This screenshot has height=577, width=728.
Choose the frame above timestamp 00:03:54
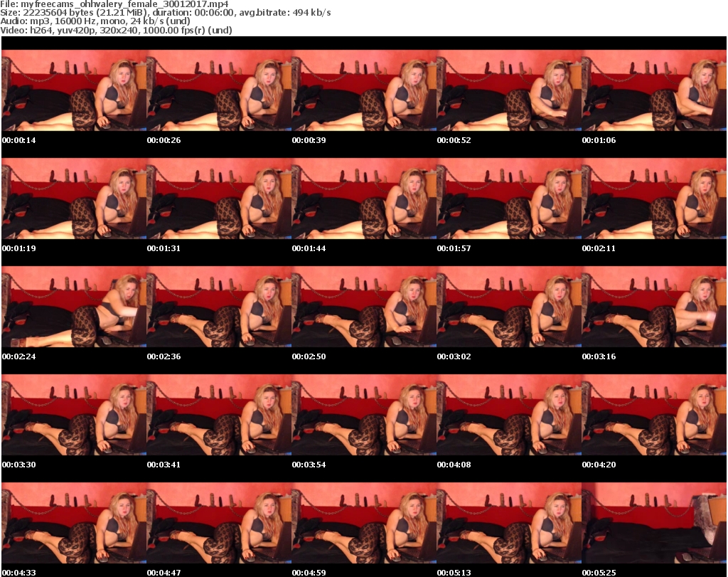pyautogui.click(x=364, y=415)
